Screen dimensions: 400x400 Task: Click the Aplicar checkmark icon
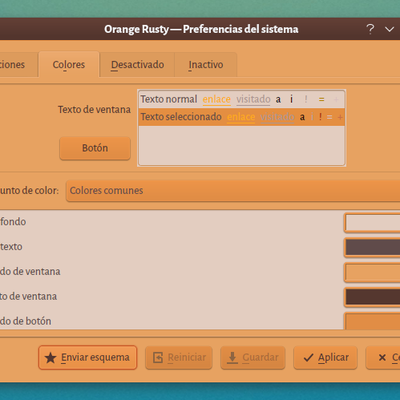(x=308, y=358)
